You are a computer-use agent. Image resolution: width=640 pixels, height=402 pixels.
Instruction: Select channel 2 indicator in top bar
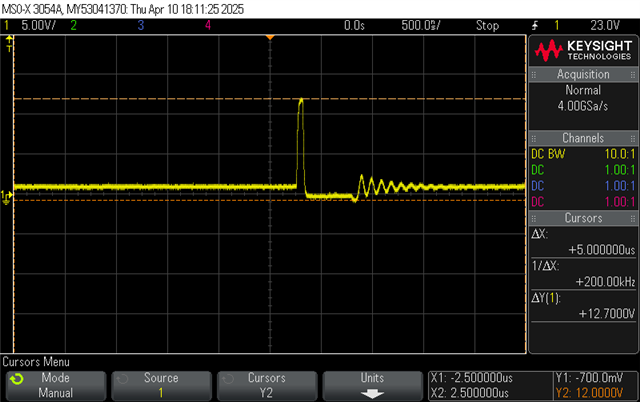coord(73,25)
